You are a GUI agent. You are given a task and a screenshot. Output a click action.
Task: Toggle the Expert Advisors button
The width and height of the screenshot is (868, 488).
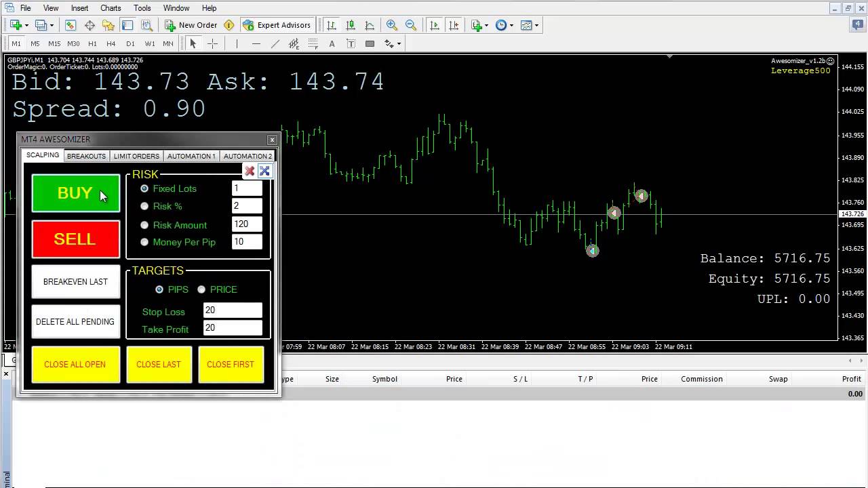point(277,25)
